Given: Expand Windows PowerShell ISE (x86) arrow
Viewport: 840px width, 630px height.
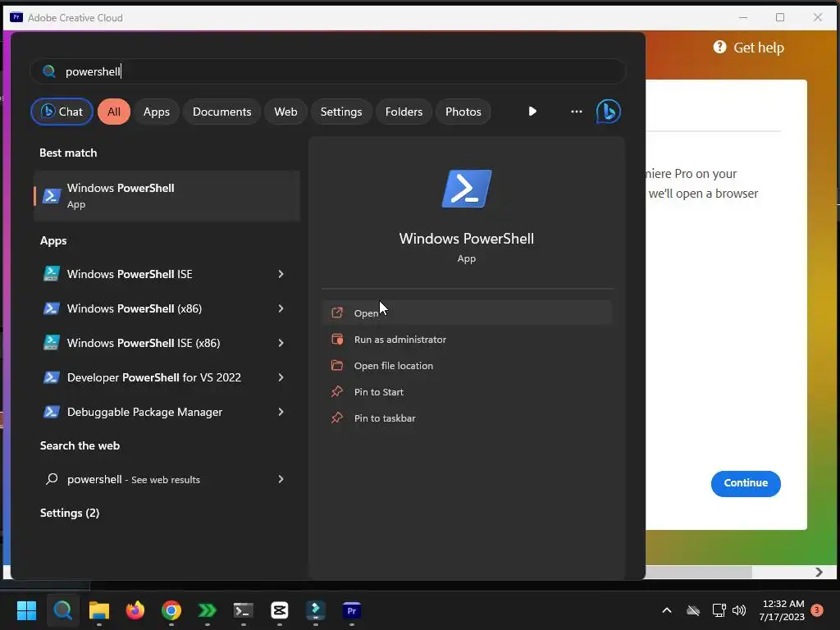Looking at the screenshot, I should click(x=281, y=343).
